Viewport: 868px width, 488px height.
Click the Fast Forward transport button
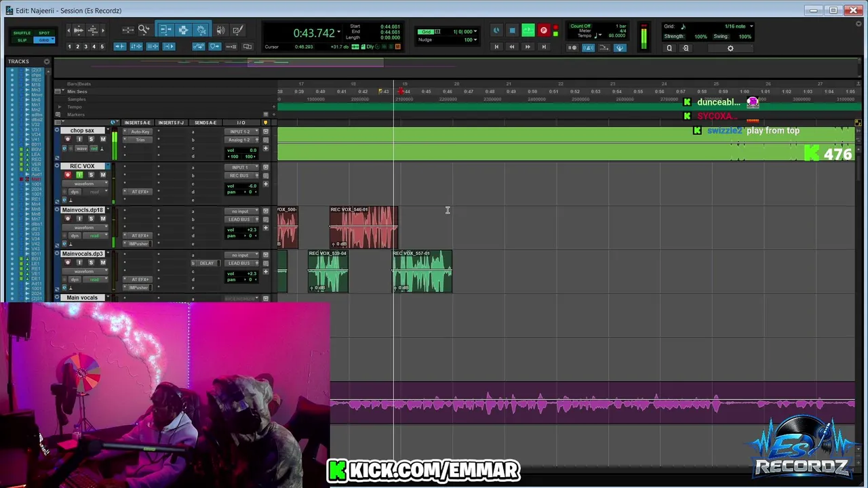point(528,47)
